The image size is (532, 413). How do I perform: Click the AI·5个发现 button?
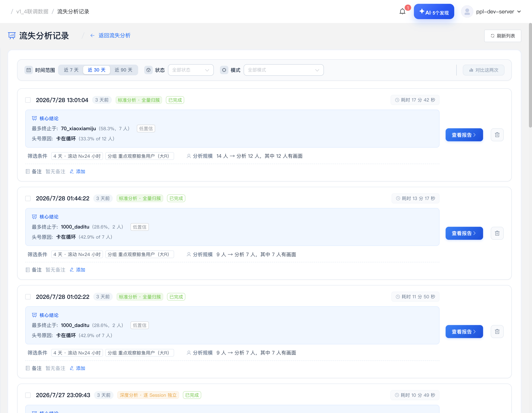coord(434,11)
